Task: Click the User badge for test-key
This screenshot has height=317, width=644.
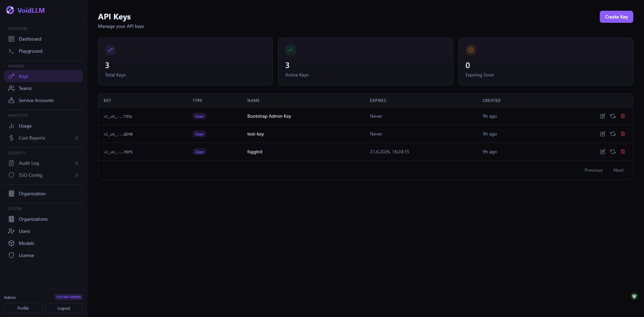Action: point(199,134)
